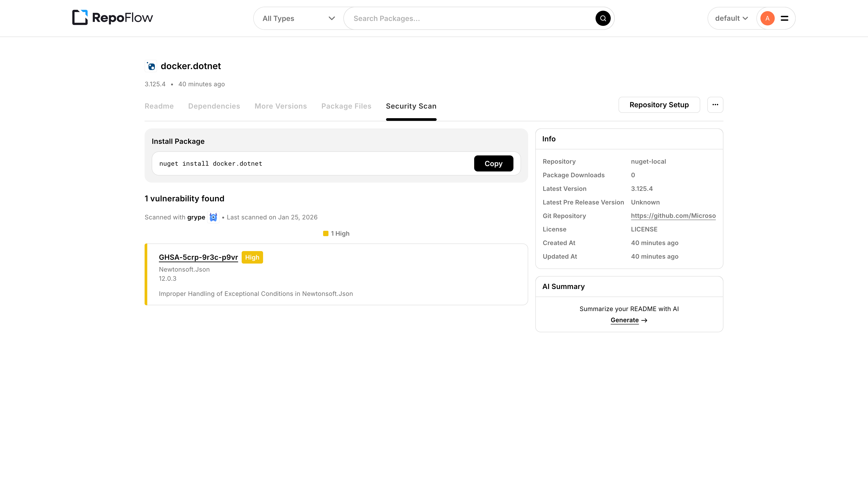Click the RepoFlow logo
This screenshot has width=868, height=491.
[x=112, y=18]
